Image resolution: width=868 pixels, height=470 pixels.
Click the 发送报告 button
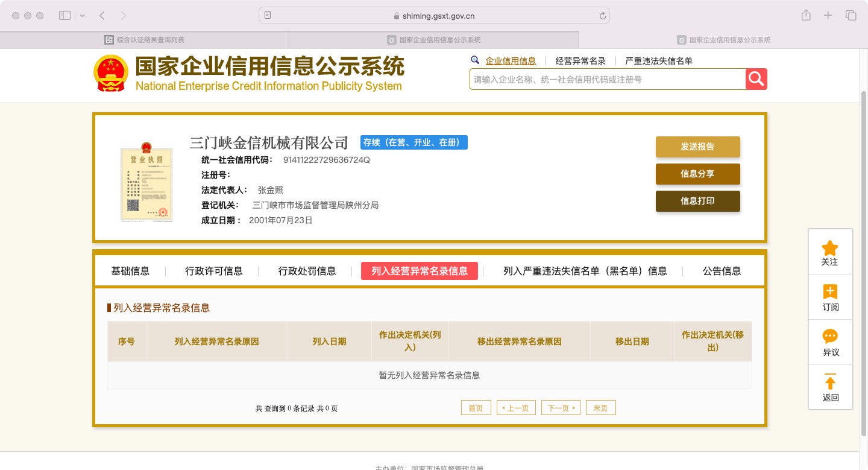(x=698, y=147)
